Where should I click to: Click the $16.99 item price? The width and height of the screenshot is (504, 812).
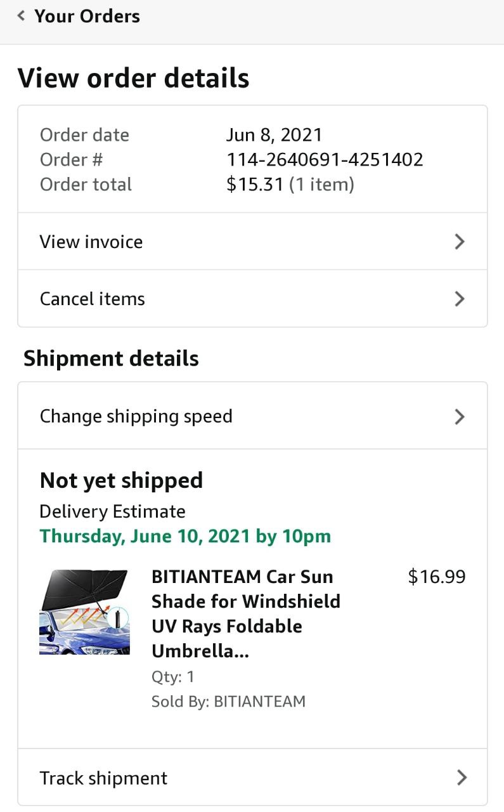coord(437,577)
